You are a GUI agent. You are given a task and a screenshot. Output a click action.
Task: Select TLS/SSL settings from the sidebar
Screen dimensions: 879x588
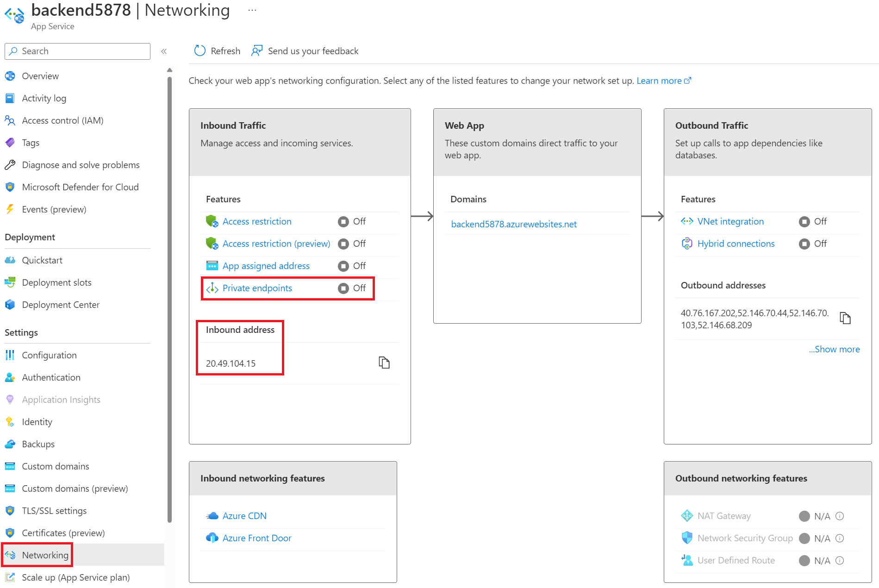(54, 511)
